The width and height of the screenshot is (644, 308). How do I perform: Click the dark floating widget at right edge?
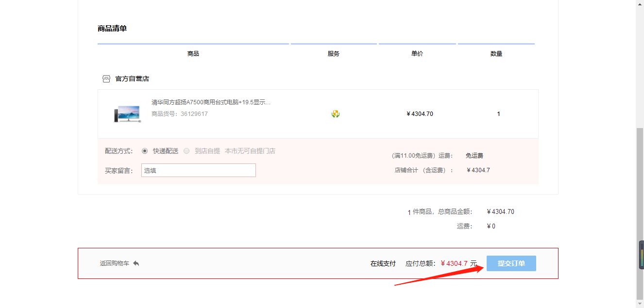[x=641, y=255]
